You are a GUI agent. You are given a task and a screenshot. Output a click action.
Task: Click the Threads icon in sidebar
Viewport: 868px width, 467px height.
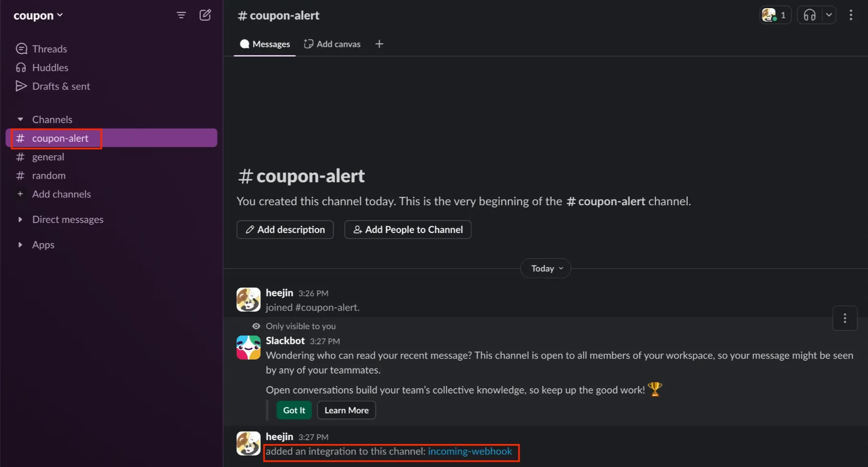click(21, 49)
